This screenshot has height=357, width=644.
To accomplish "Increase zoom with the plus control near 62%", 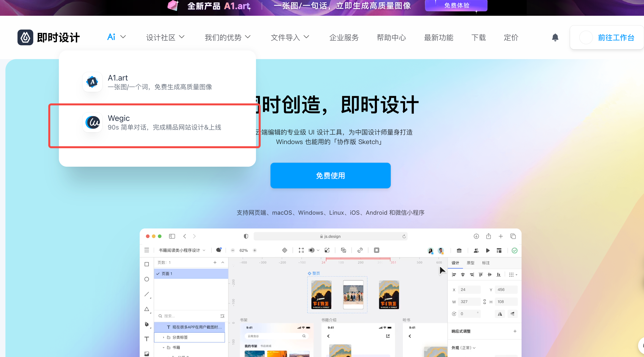I will pyautogui.click(x=255, y=250).
